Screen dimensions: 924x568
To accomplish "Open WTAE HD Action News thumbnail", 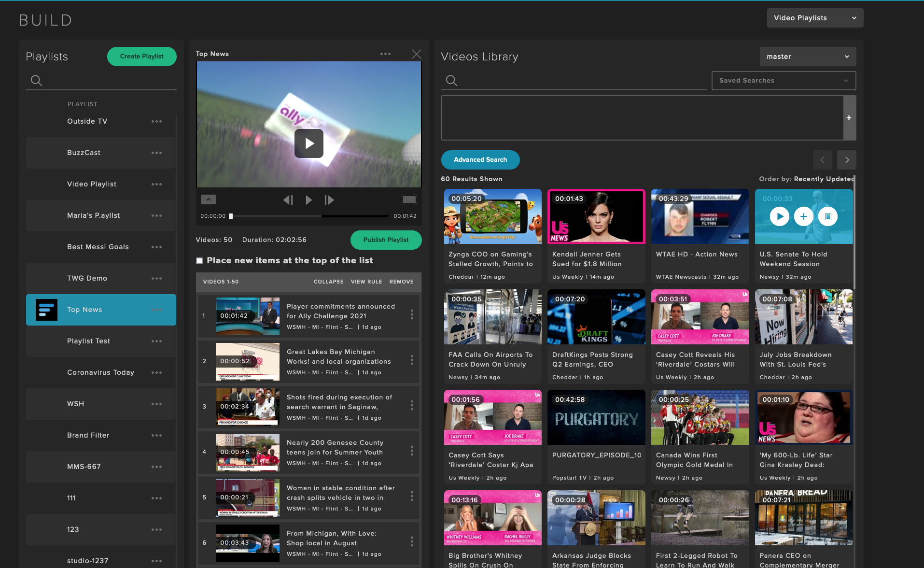I will point(700,216).
